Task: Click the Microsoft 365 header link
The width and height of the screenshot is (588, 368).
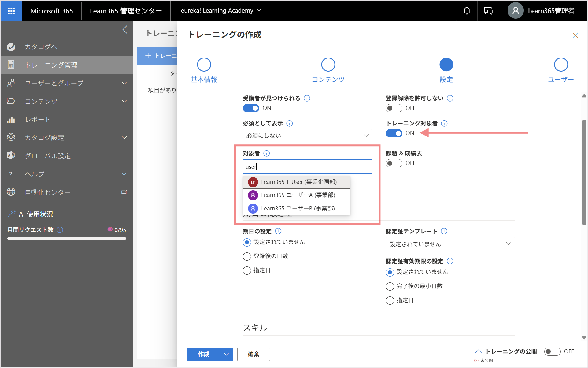Action: point(52,11)
